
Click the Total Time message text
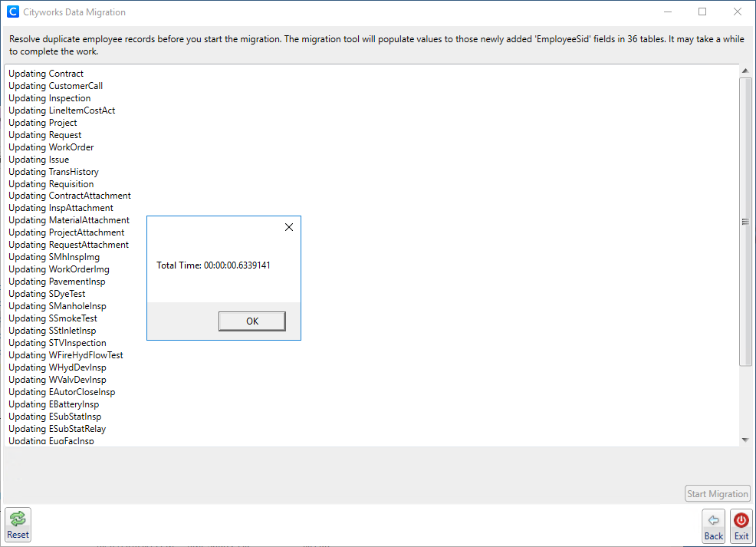(213, 265)
